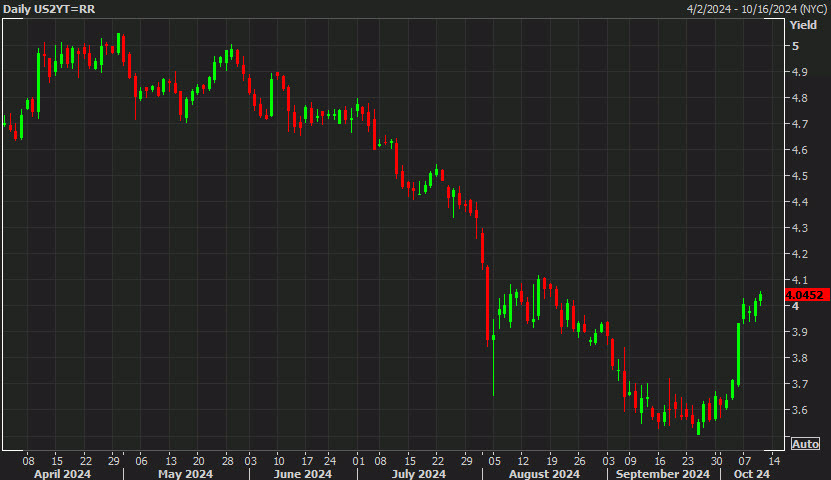This screenshot has height=480, width=831.
Task: Click the 07 date tick in October
Action: (745, 460)
